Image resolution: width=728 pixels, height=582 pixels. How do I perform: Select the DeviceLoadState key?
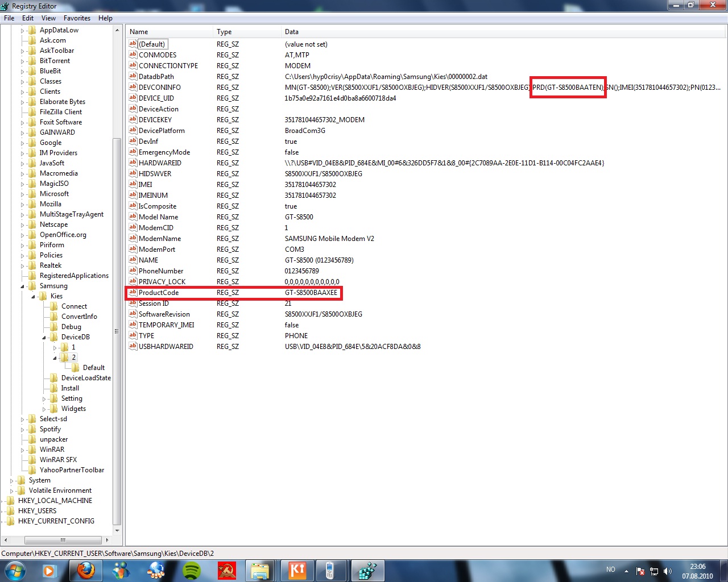86,378
